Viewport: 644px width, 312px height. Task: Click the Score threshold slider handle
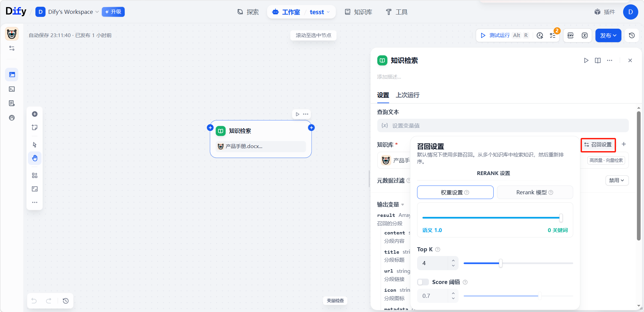point(540,296)
